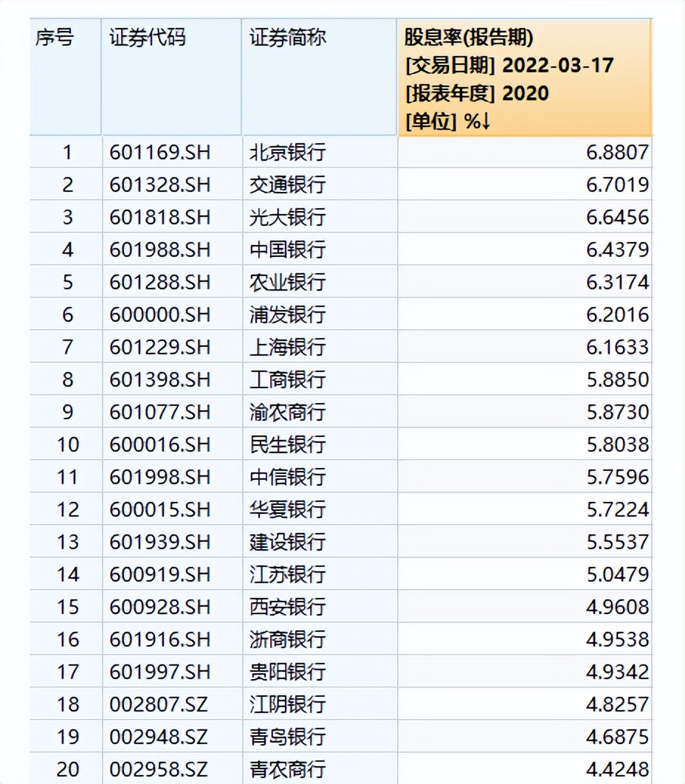Image resolution: width=685 pixels, height=784 pixels.
Task: Select security code 601939.SH
Action: pos(160,542)
